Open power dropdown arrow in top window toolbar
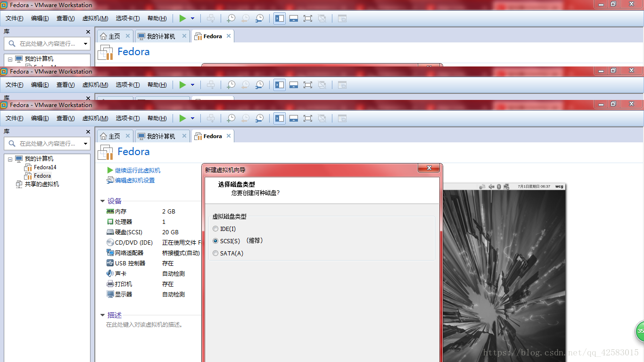Viewport: 644px width, 362px height. click(192, 18)
